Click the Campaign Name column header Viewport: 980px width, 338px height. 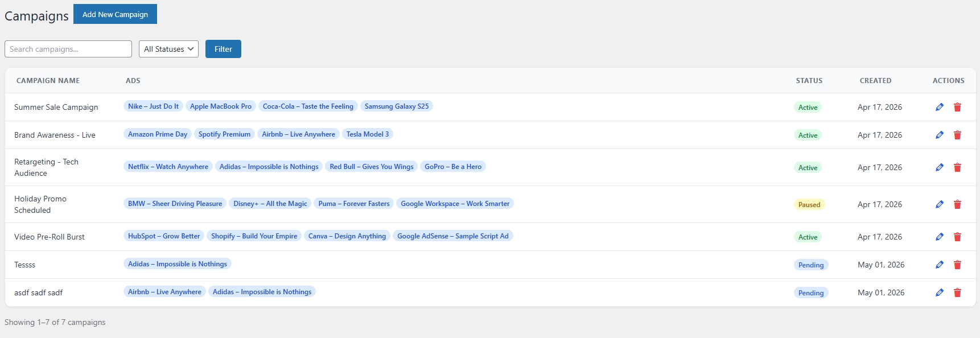[x=48, y=81]
